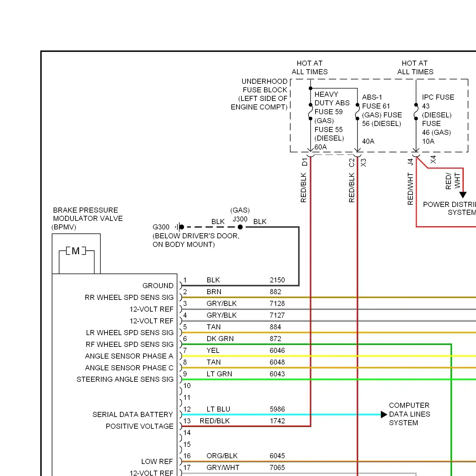Click circuit number 884
This screenshot has height=476, width=476.
pyautogui.click(x=275, y=327)
